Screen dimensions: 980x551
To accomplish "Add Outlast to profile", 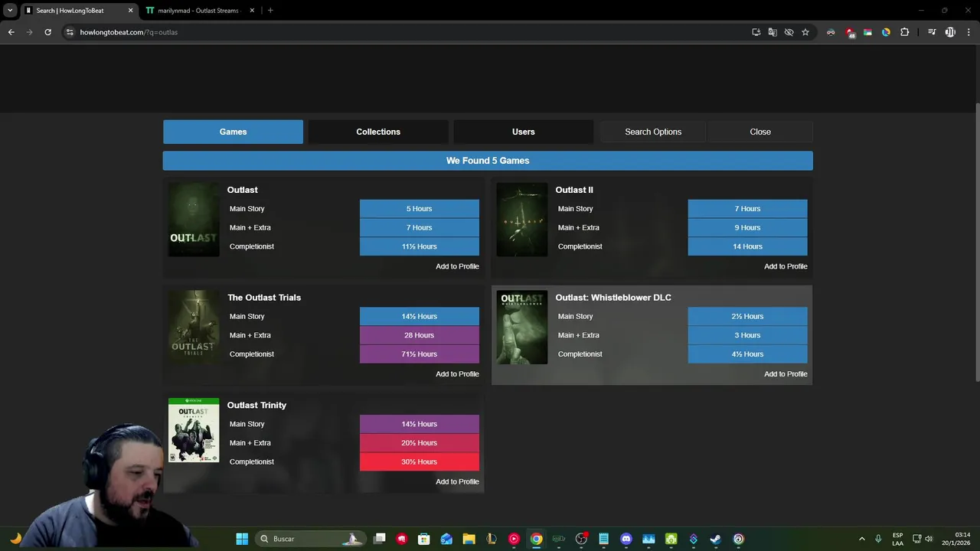I will (457, 266).
